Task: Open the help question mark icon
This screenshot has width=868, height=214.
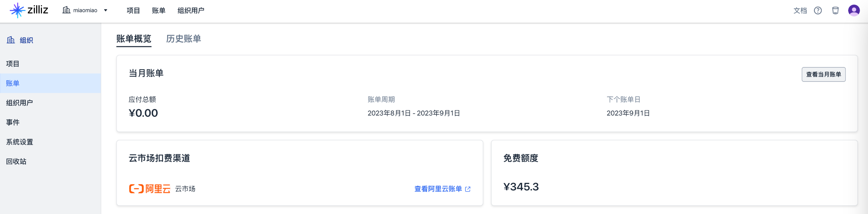Action: (818, 10)
